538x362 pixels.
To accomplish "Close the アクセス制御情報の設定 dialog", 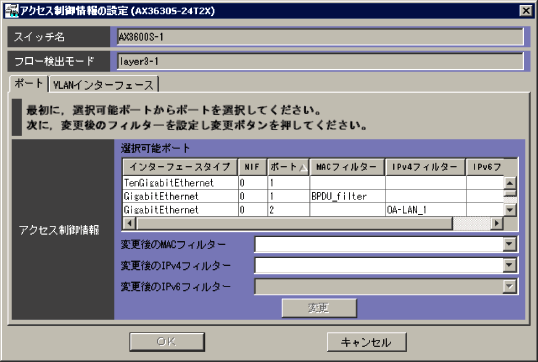I will [526, 11].
